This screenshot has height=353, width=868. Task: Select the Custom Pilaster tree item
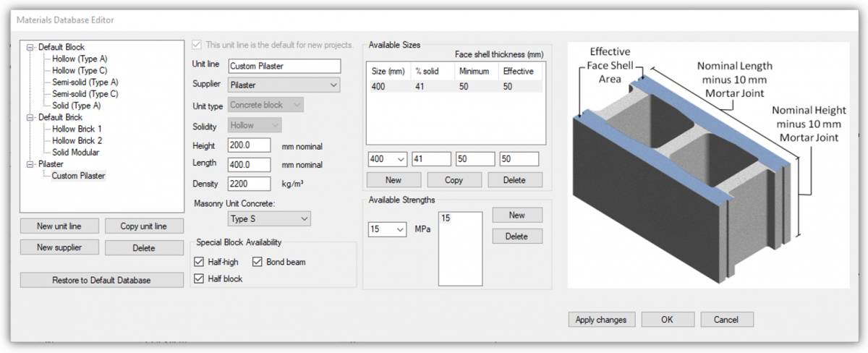tap(78, 176)
